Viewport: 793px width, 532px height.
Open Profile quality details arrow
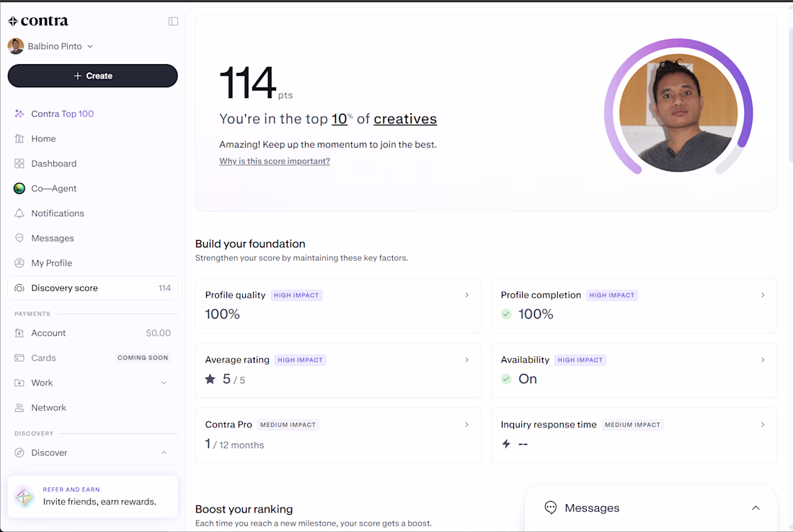[467, 295]
